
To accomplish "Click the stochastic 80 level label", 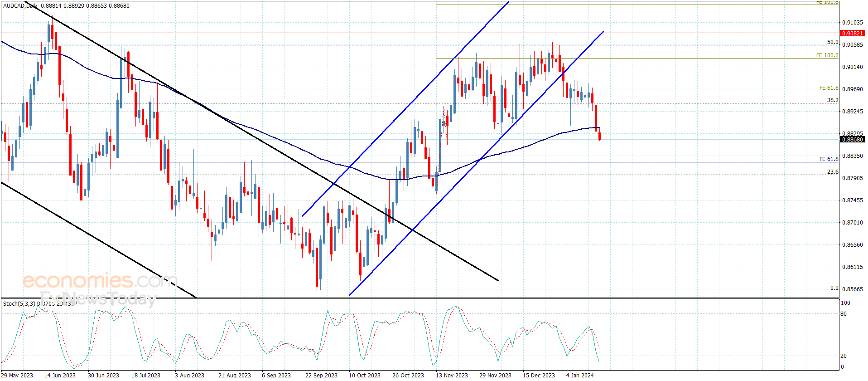I will pyautogui.click(x=844, y=314).
